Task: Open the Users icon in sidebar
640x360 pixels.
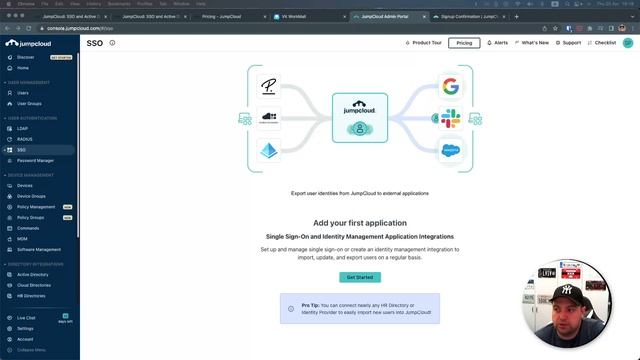Action: point(10,93)
